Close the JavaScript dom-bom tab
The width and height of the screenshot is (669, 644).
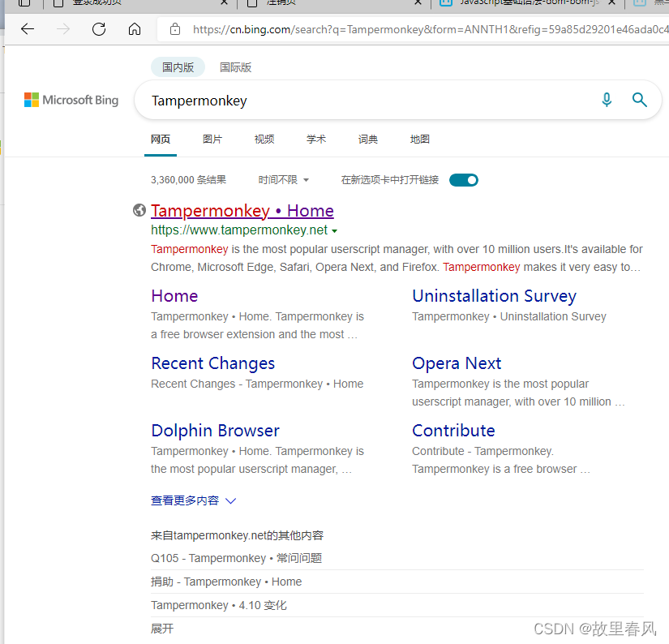coord(611,2)
